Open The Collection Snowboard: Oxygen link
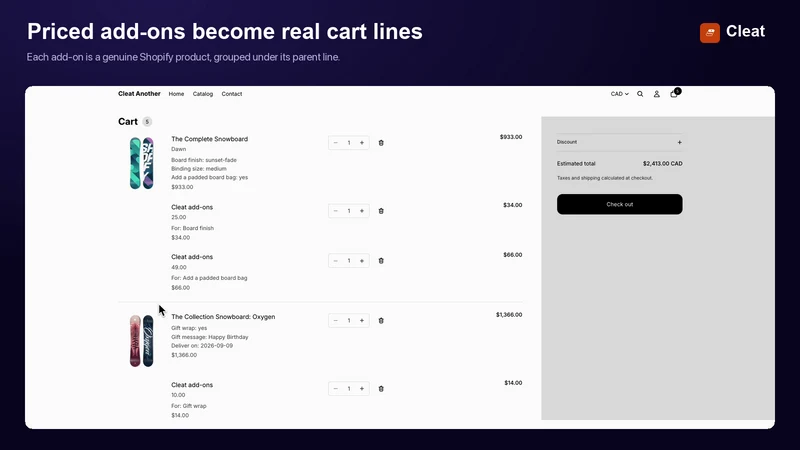 223,317
